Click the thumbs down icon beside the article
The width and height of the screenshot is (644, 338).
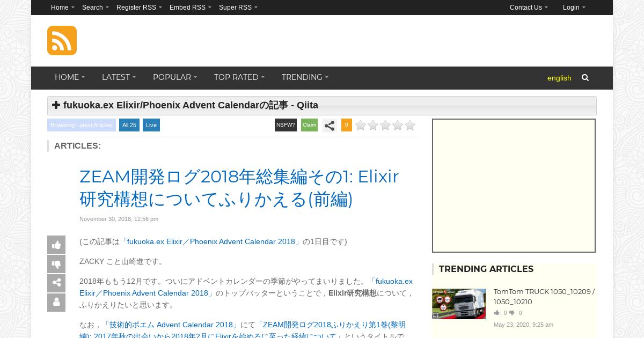click(56, 264)
